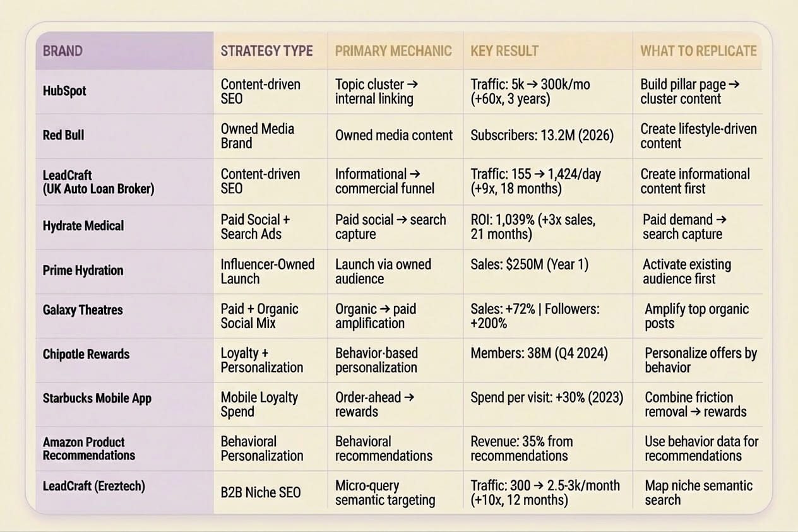Viewport: 798px width, 532px height.
Task: Click the KEY RESULT column header
Action: [504, 51]
